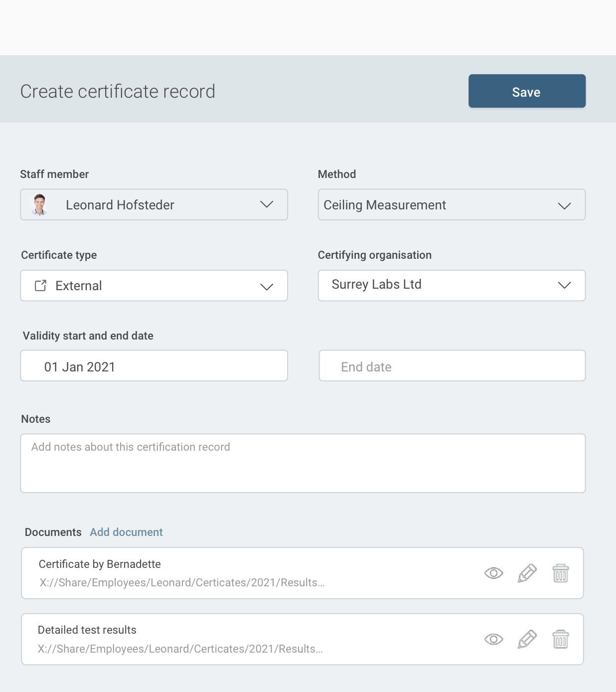Viewport: 616px width, 692px height.
Task: Click the Create certificate record heading
Action: pos(118,91)
